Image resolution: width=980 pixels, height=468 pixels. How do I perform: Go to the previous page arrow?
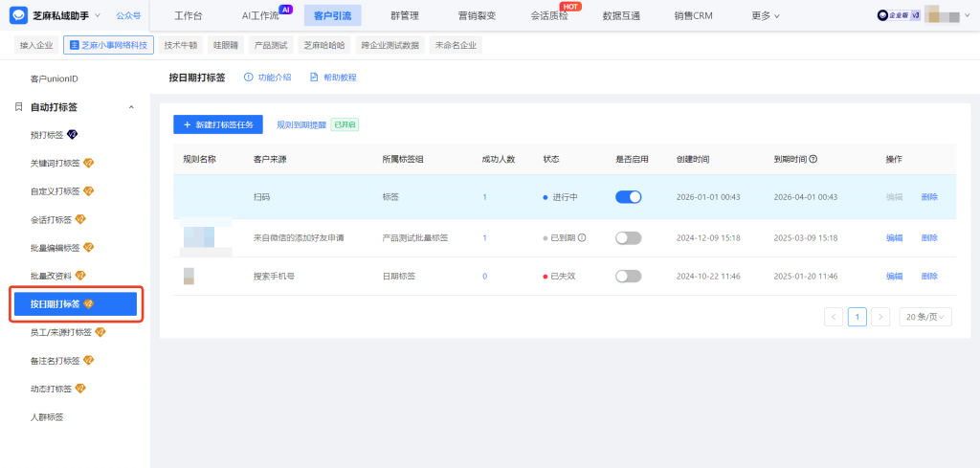834,317
